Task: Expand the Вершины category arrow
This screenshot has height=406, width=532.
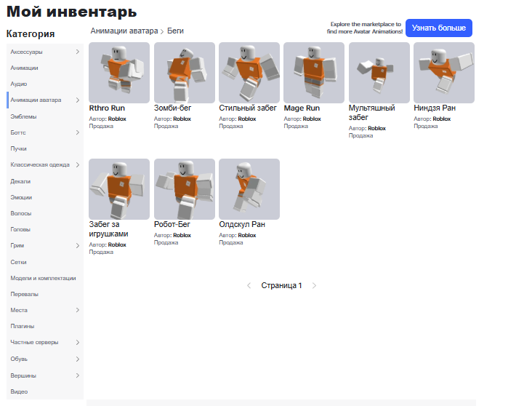Action: (x=77, y=375)
